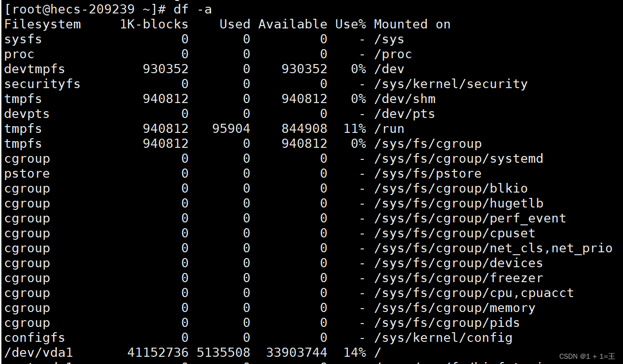Select the 'sysfs' filesystem name

[23, 39]
